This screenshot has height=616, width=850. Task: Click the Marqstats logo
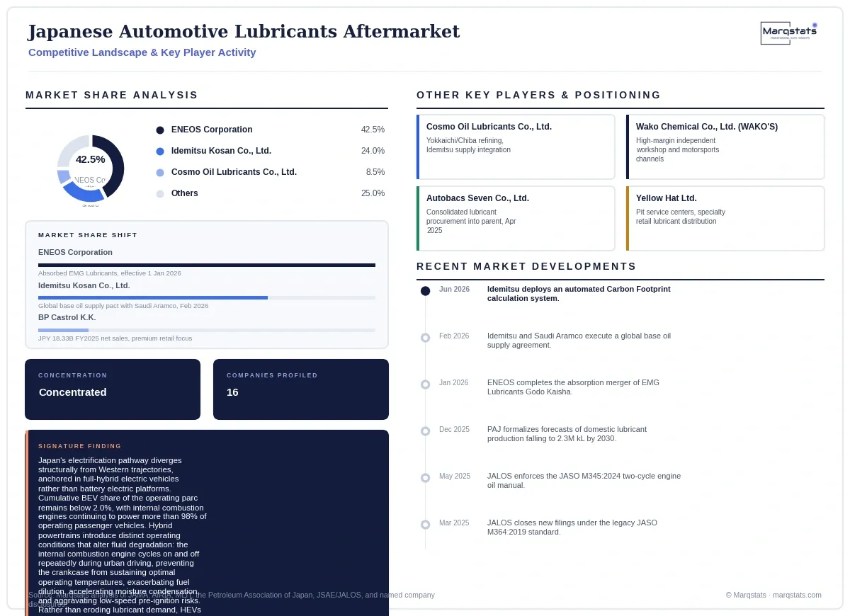click(x=789, y=33)
